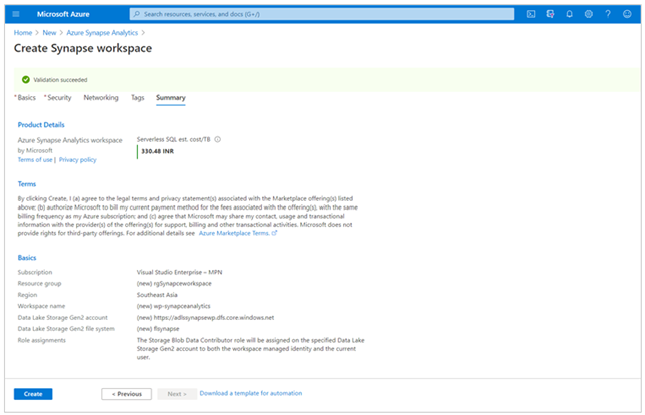Click the Visual Studio Enterprise – MPN value
The image size is (645, 415).
[x=179, y=272]
